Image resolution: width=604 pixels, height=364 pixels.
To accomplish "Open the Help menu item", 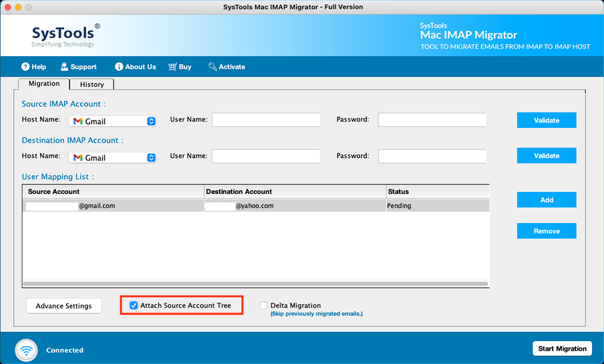I will click(34, 67).
